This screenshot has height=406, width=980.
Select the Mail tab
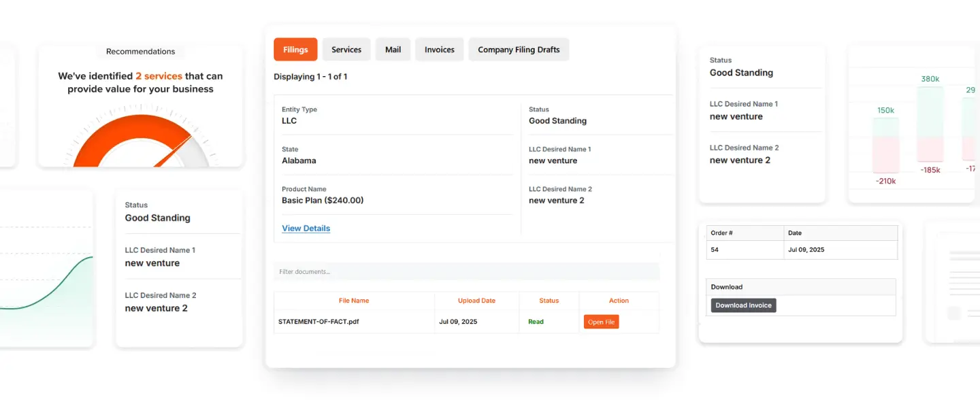[393, 50]
